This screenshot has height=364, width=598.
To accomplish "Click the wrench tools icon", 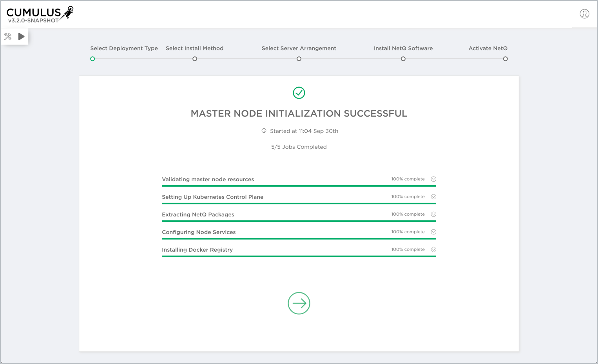I will (8, 37).
